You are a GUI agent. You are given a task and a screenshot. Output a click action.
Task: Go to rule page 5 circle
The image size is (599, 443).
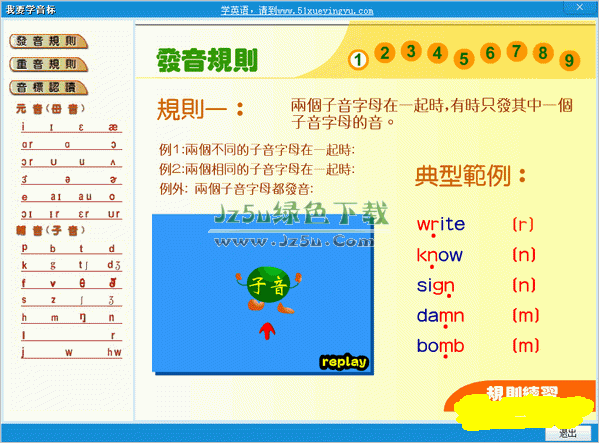click(x=464, y=59)
